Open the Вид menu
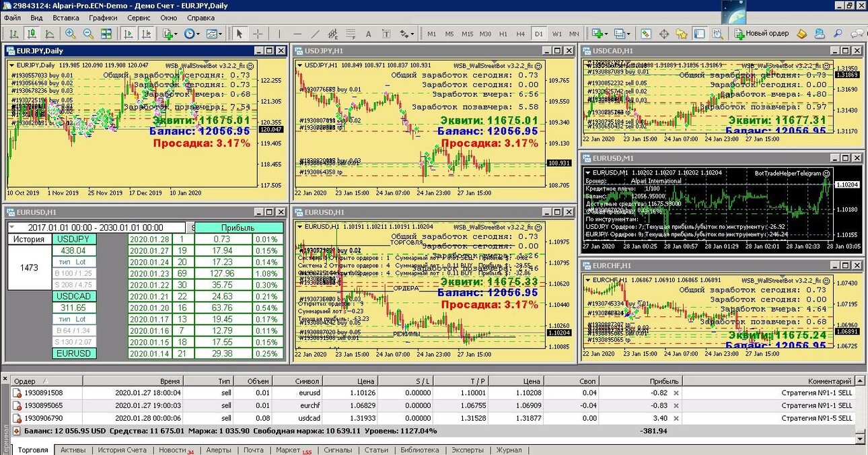The height and width of the screenshot is (455, 868). 37,18
